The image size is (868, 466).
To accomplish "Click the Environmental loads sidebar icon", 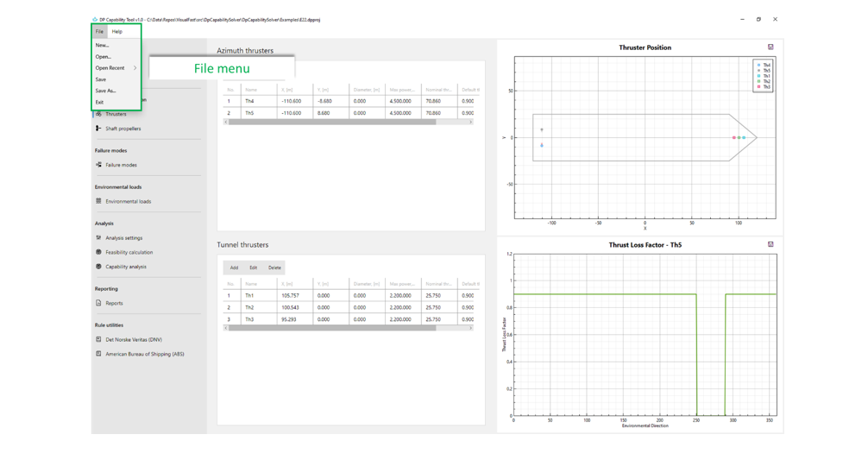I will pyautogui.click(x=98, y=201).
